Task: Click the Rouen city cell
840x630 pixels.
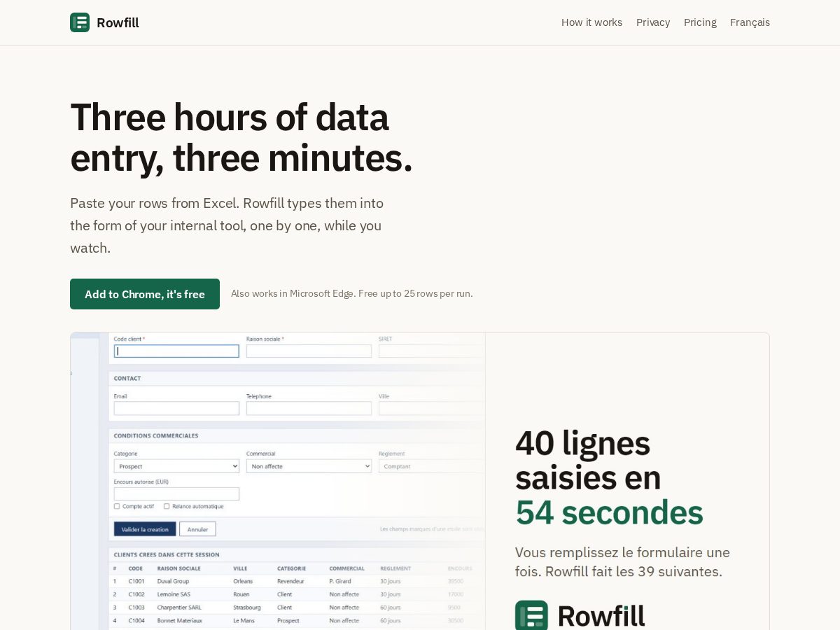Action: coord(241,594)
